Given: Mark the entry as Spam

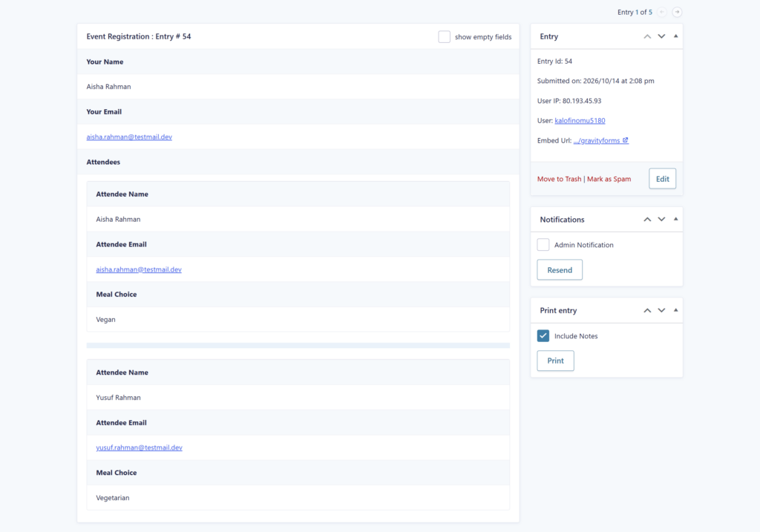Looking at the screenshot, I should pyautogui.click(x=609, y=179).
